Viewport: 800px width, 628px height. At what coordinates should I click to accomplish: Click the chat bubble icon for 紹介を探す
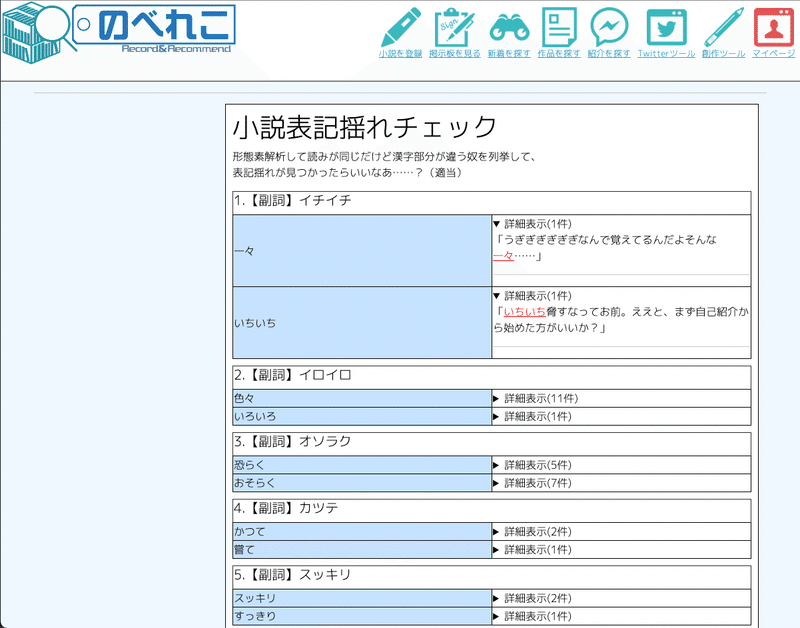point(609,27)
